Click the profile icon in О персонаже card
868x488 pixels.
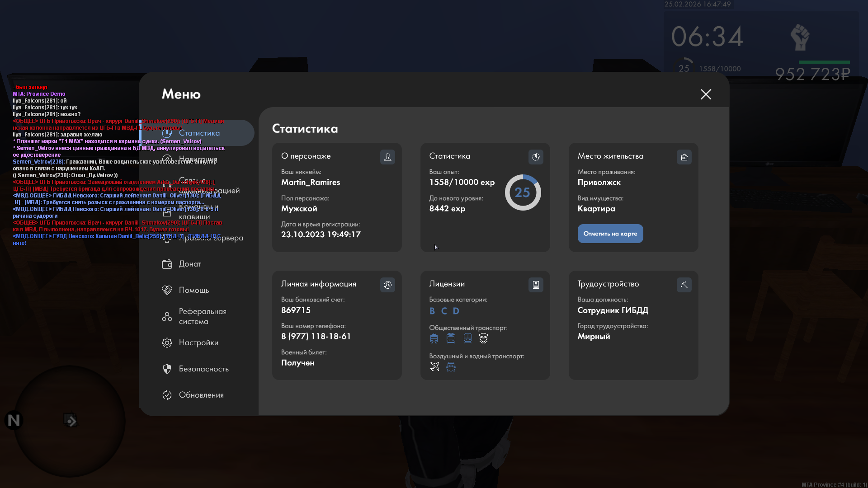[x=387, y=157]
